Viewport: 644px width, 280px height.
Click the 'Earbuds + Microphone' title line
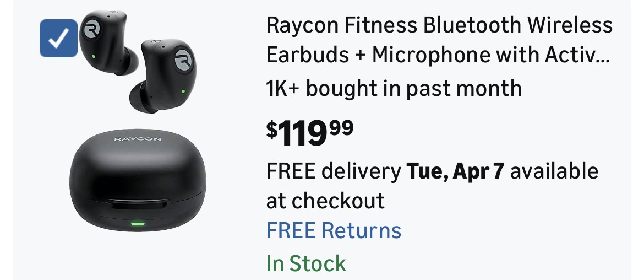click(x=378, y=56)
